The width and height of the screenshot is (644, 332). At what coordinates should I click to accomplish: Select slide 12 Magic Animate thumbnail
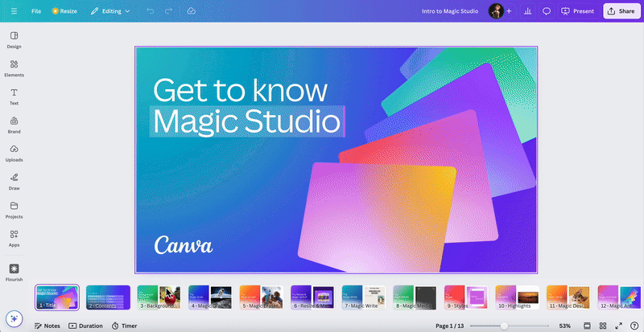click(620, 297)
